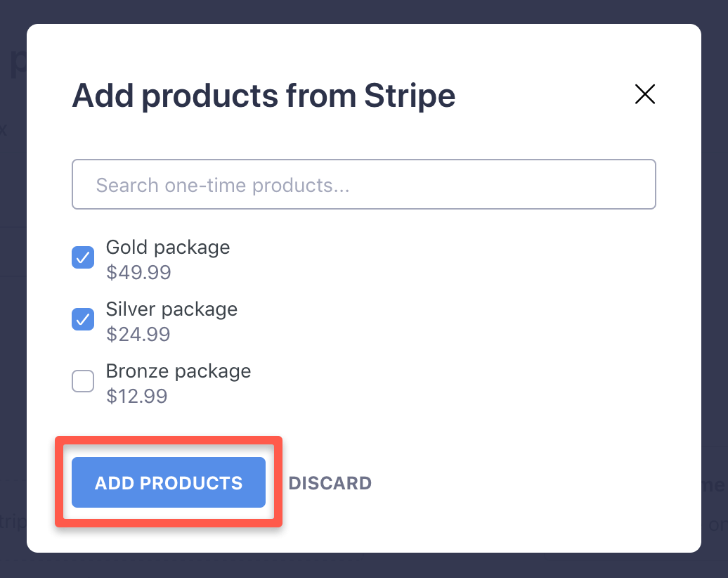Click the search one-time products field
Screen dimensions: 728x578
click(x=363, y=184)
